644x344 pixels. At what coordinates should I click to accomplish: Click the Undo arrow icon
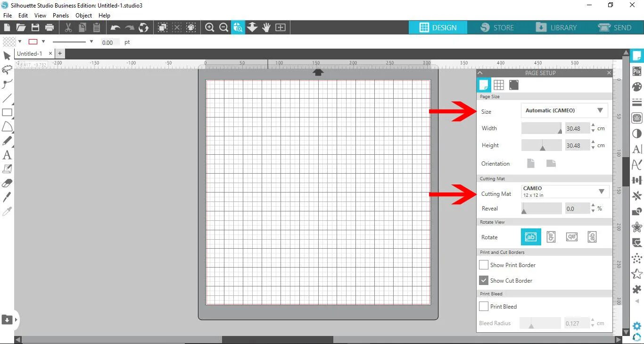[116, 27]
